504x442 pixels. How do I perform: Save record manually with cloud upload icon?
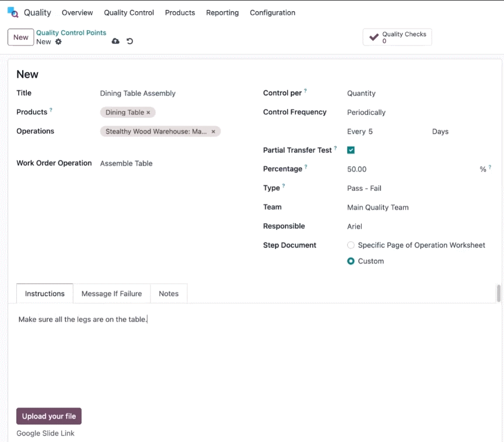point(116,41)
